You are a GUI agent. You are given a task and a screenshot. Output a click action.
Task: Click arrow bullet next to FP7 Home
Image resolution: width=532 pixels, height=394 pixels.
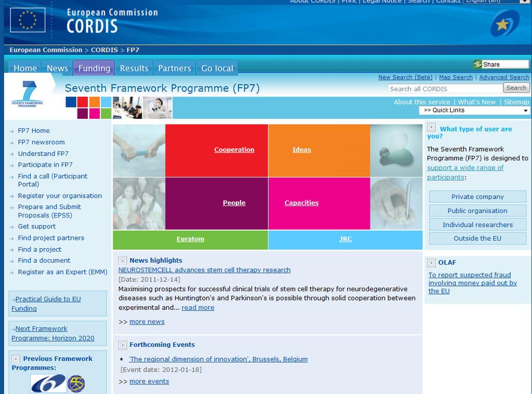click(12, 131)
